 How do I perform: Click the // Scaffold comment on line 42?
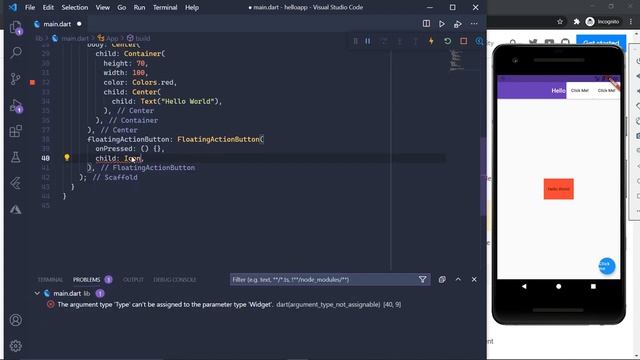pos(115,178)
